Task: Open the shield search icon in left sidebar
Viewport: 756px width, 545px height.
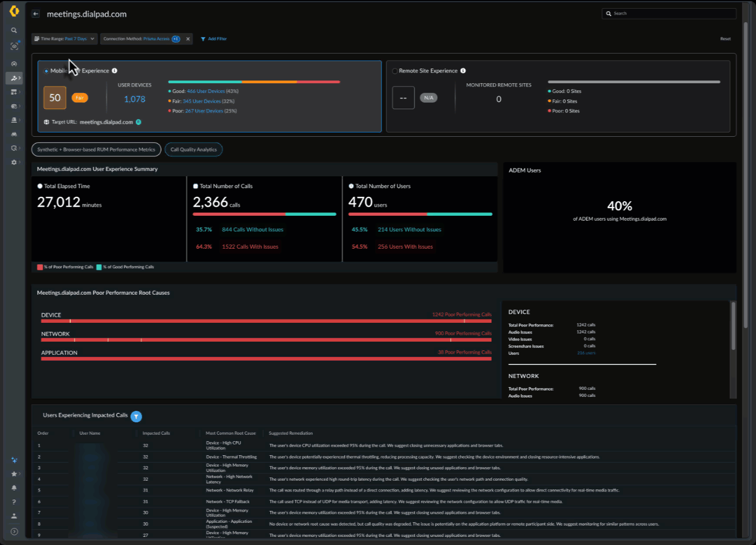Action: [14, 148]
